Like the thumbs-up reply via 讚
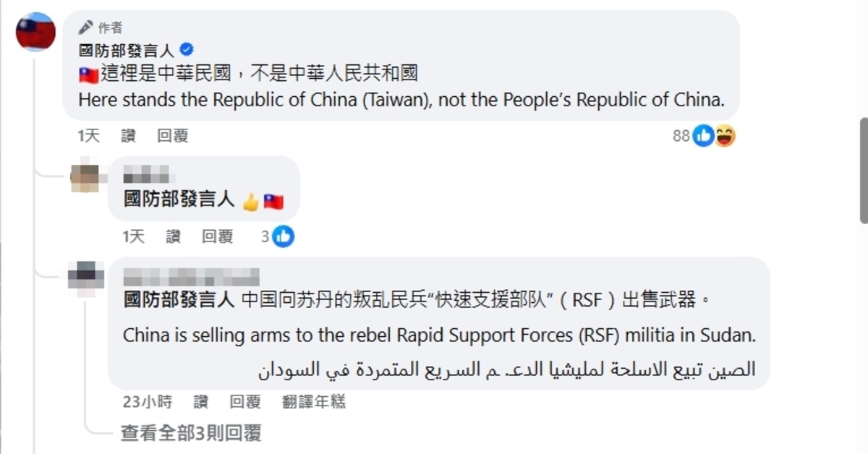Viewport: 868px width, 454px height. tap(173, 236)
